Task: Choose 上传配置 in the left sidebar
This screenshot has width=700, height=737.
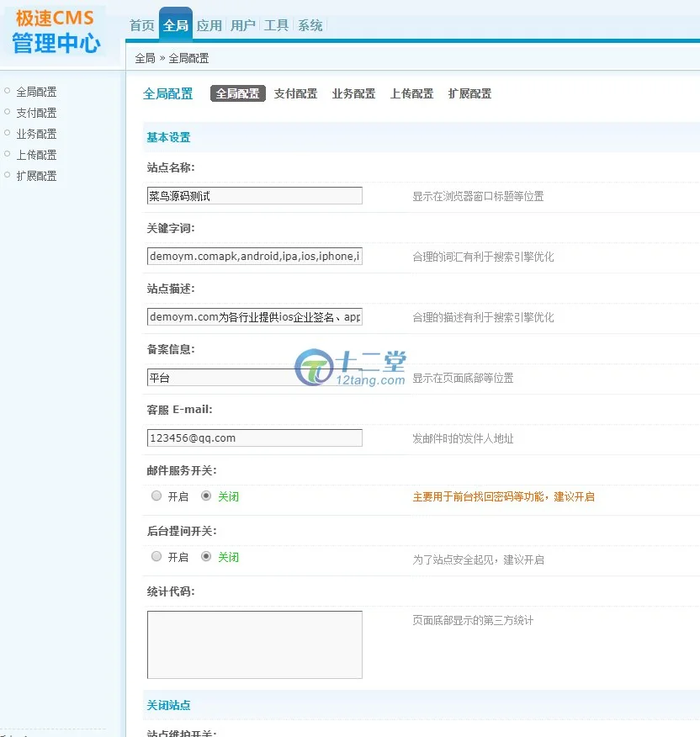Action: tap(36, 155)
